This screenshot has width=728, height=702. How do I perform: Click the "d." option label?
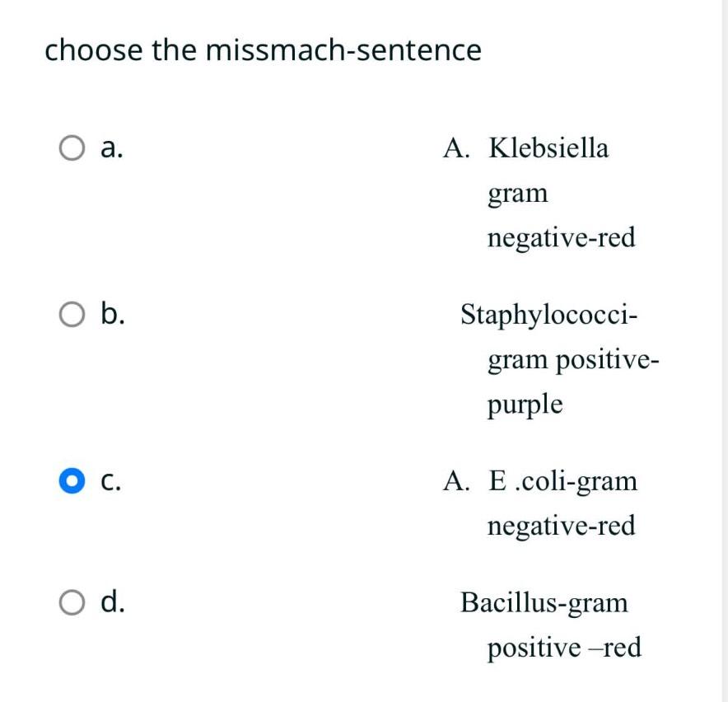[113, 602]
